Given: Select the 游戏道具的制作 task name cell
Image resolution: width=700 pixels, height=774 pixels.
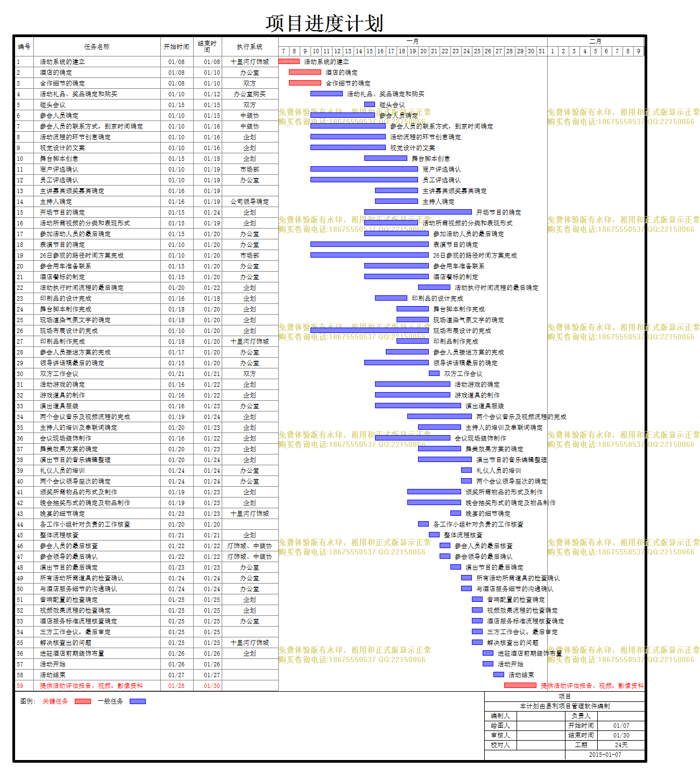Looking at the screenshot, I should pos(97,395).
